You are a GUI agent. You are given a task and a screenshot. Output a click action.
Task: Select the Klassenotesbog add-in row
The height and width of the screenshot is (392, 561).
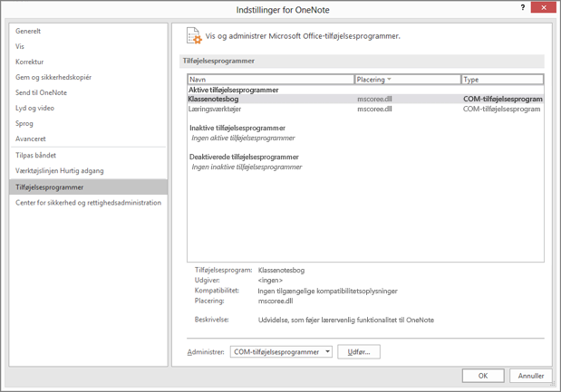tap(365, 99)
